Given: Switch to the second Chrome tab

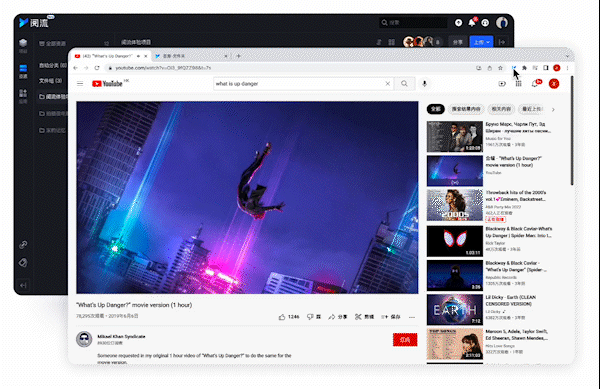Looking at the screenshot, I should tap(191, 56).
